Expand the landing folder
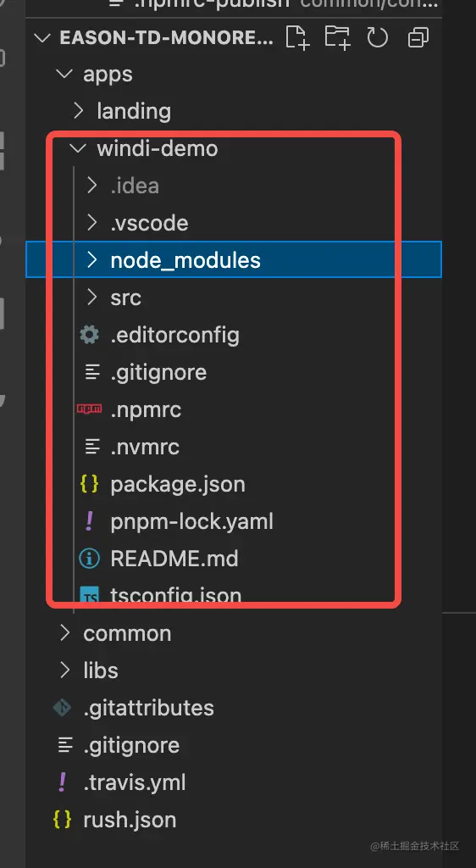This screenshot has width=476, height=868. point(134,111)
